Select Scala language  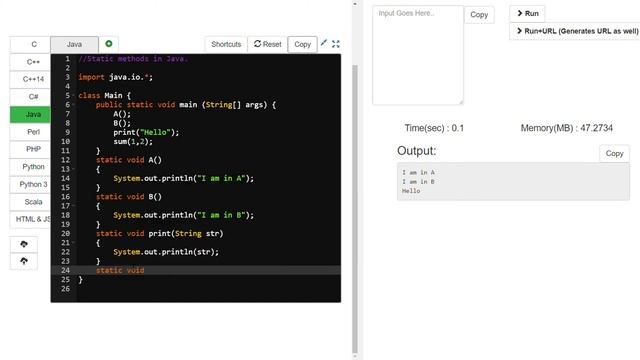coord(33,202)
